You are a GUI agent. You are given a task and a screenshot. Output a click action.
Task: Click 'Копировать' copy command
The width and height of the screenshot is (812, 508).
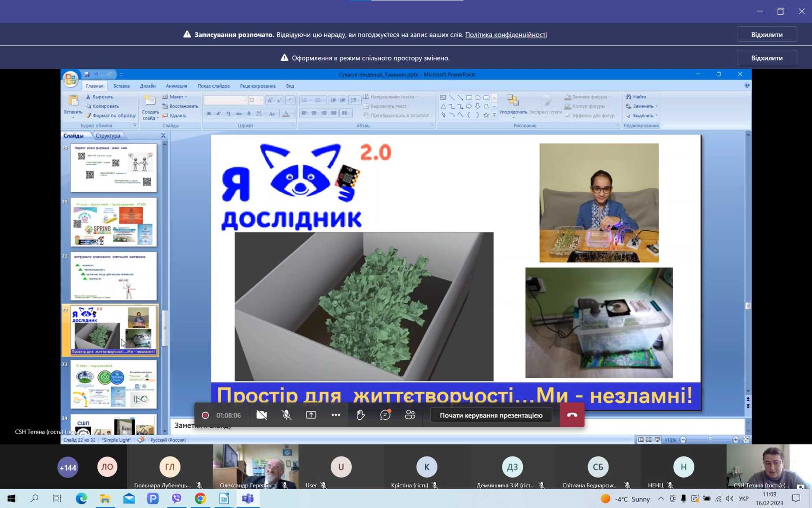(x=102, y=106)
